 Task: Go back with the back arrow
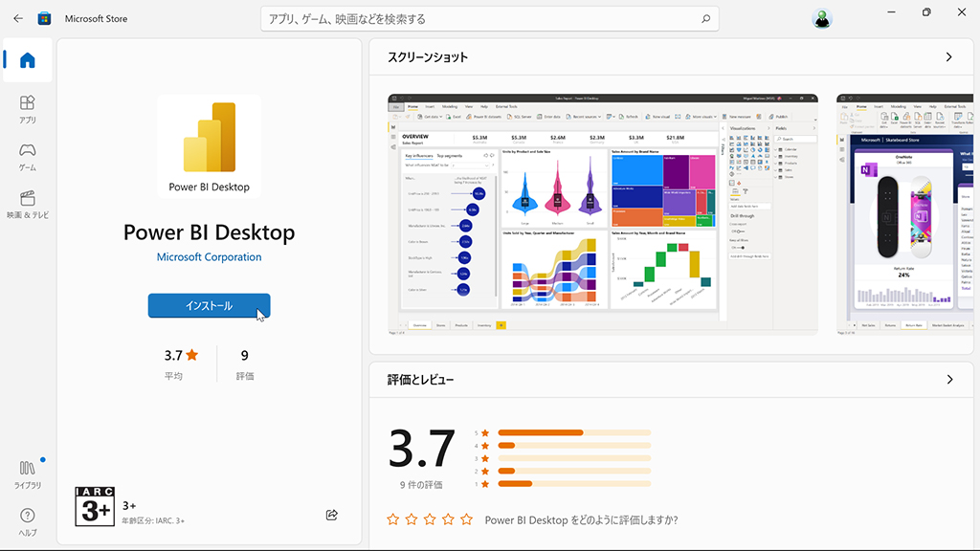[18, 19]
